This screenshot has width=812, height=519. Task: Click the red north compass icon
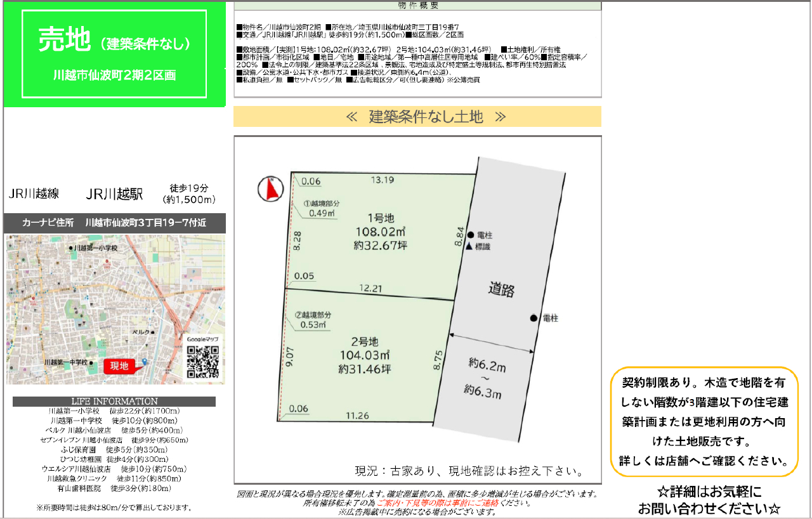272,189
